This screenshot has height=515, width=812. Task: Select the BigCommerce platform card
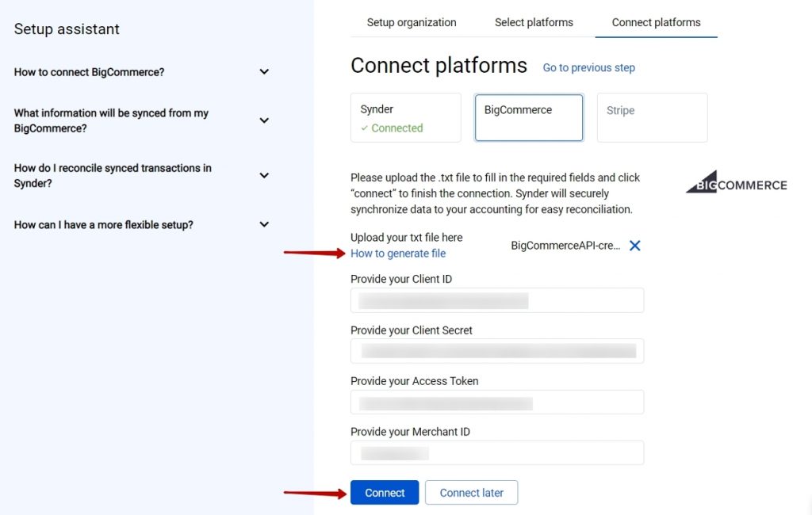point(529,117)
